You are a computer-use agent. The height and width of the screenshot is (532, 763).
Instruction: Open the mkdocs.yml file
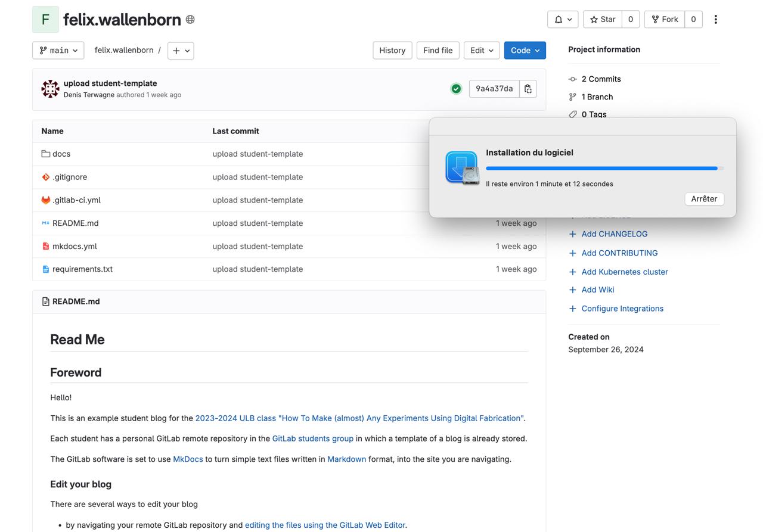click(75, 246)
